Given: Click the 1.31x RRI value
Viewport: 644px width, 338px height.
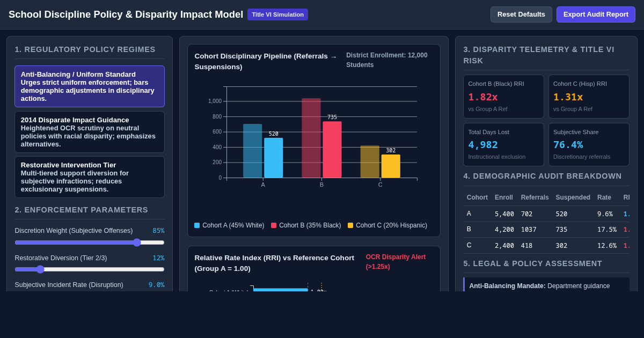Looking at the screenshot, I should [x=568, y=97].
